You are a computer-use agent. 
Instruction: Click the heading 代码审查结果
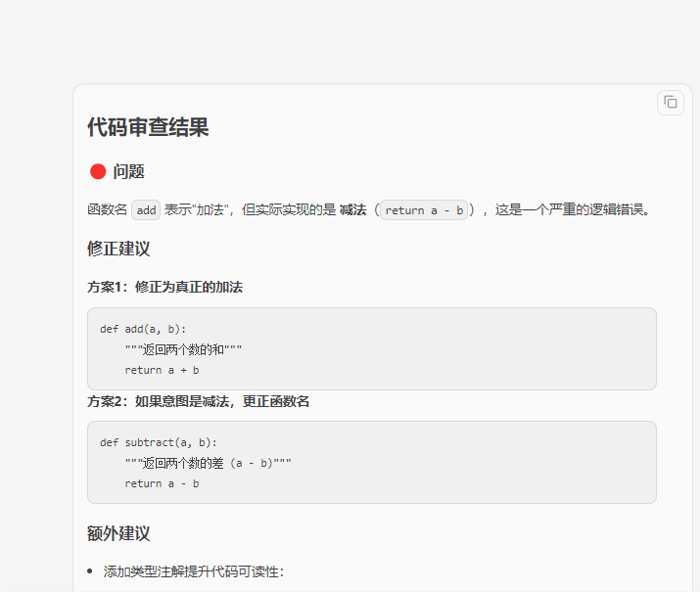coord(148,127)
